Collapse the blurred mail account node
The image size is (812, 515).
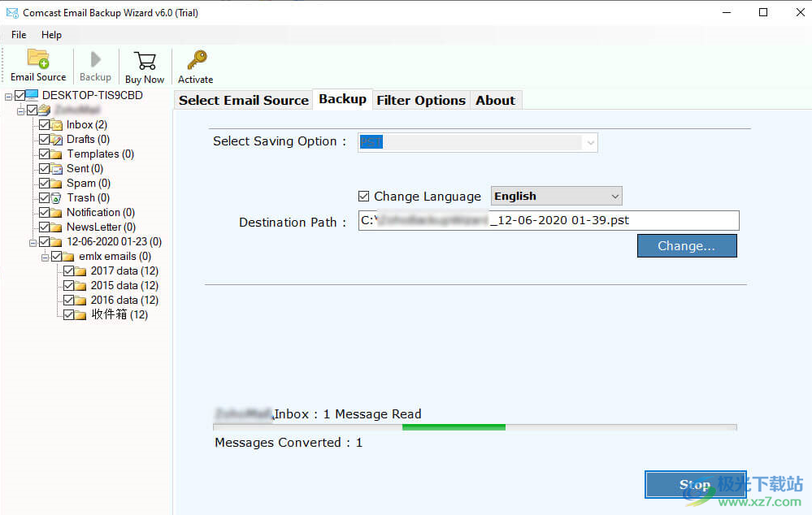[x=20, y=110]
